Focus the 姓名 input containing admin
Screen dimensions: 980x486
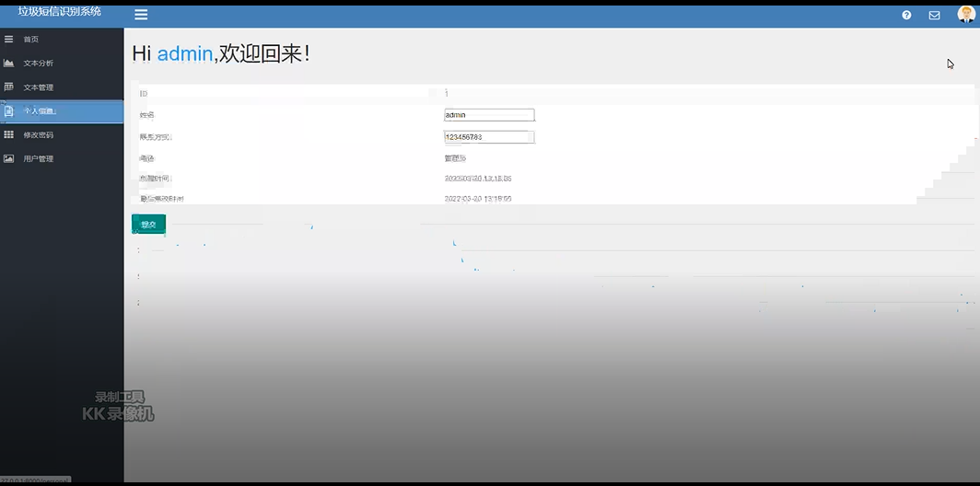coord(489,115)
